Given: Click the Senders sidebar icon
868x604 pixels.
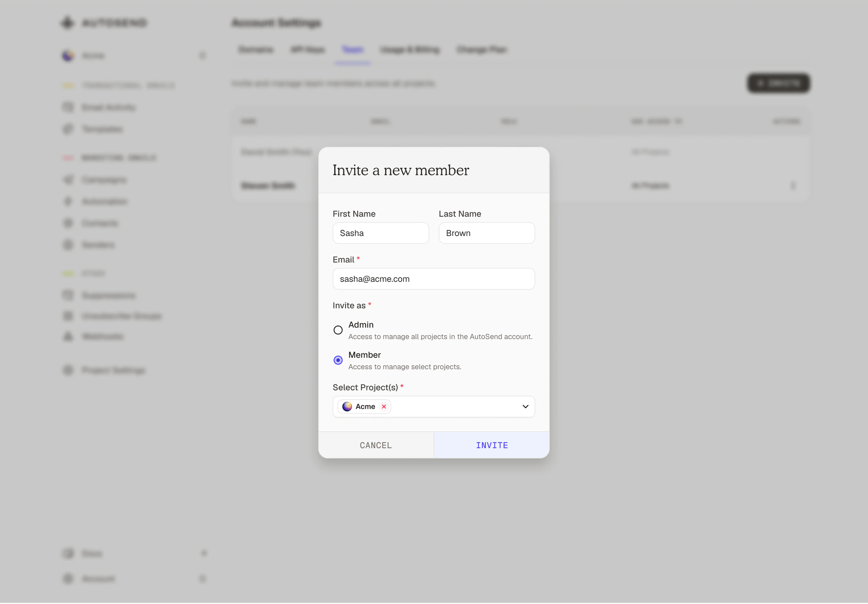Looking at the screenshot, I should coord(68,244).
